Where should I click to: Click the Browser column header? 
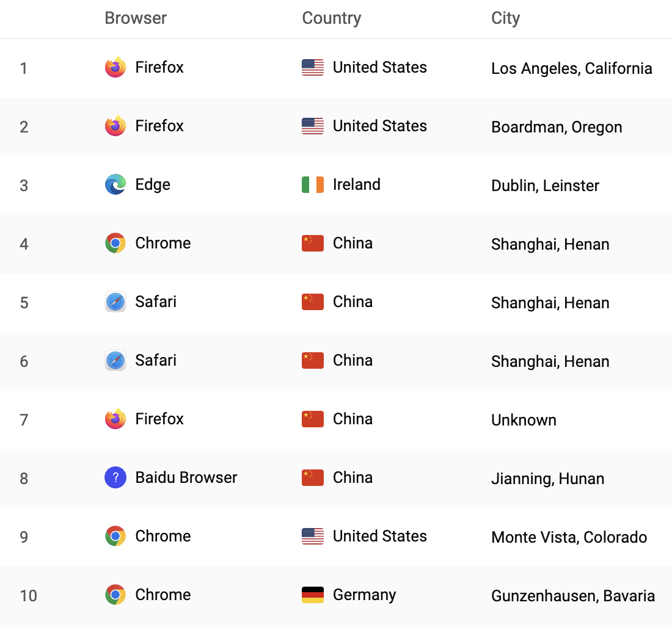tap(136, 18)
